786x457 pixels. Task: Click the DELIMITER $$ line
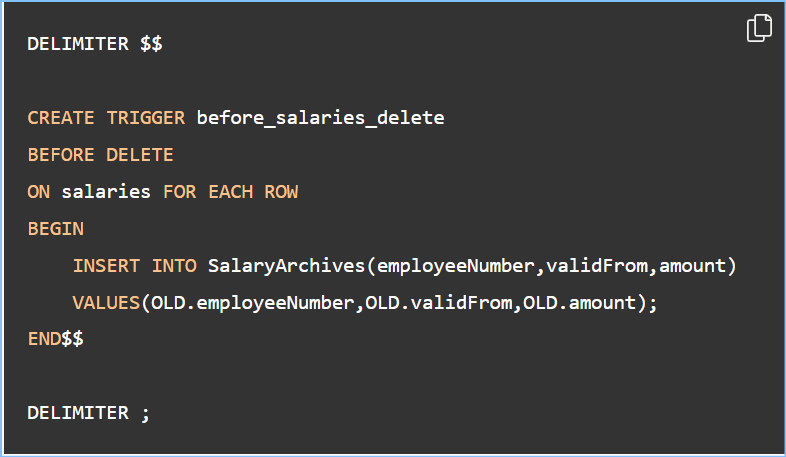pos(95,44)
